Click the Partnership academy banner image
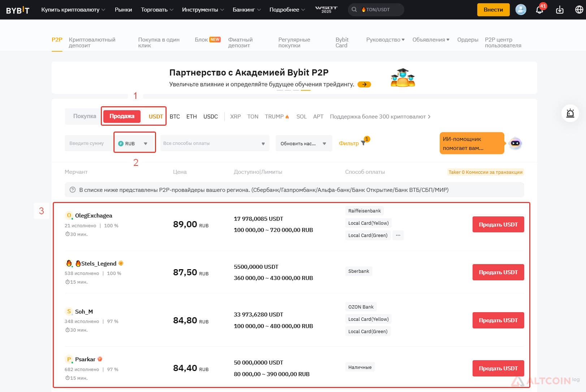The height and width of the screenshot is (392, 586). click(x=403, y=78)
